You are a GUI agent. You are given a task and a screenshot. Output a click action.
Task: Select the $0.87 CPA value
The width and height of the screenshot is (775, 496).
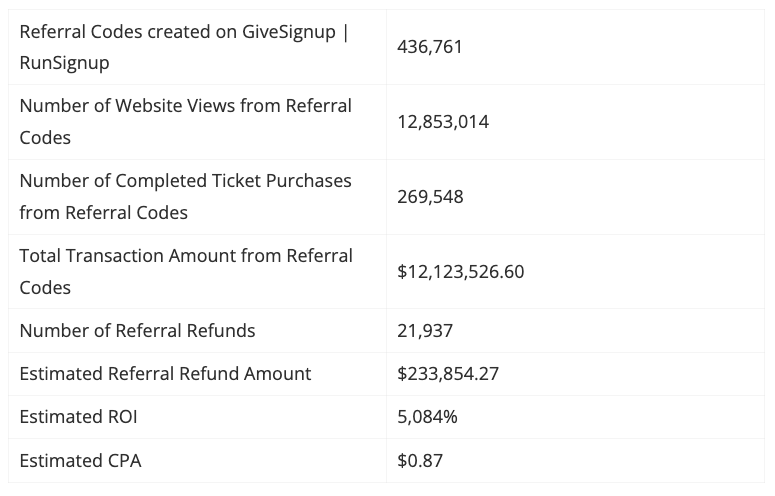tap(420, 460)
